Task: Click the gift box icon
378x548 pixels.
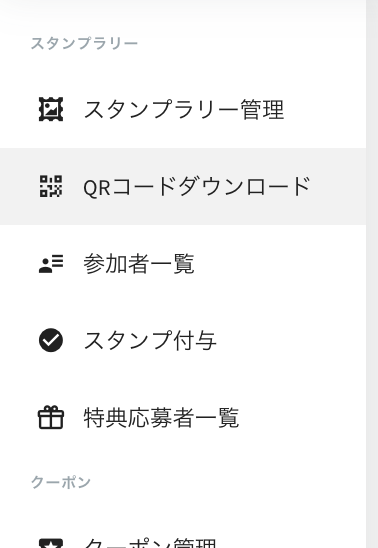Action: point(51,417)
